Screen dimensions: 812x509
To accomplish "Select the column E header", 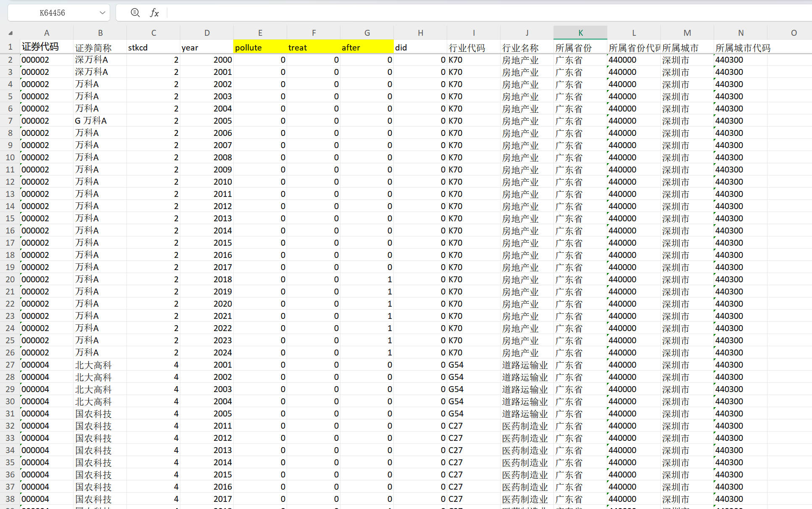I will click(260, 33).
